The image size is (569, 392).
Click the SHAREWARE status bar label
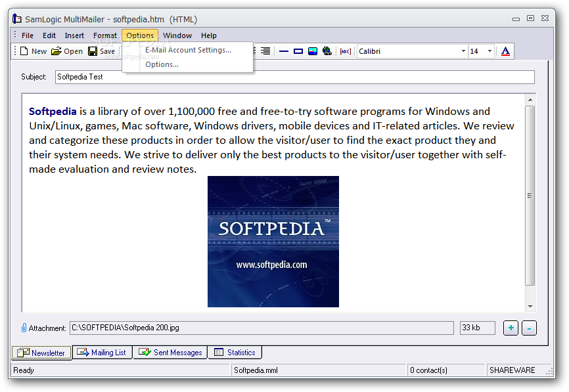(512, 370)
